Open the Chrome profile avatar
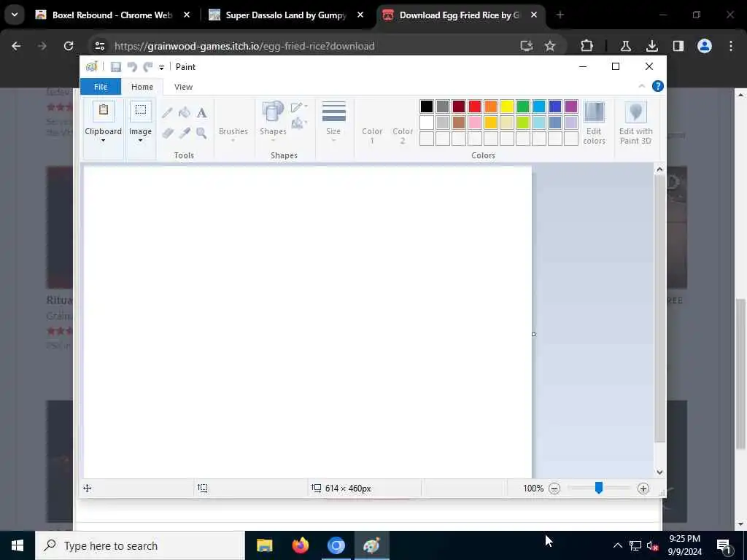The height and width of the screenshot is (560, 747). 705,46
